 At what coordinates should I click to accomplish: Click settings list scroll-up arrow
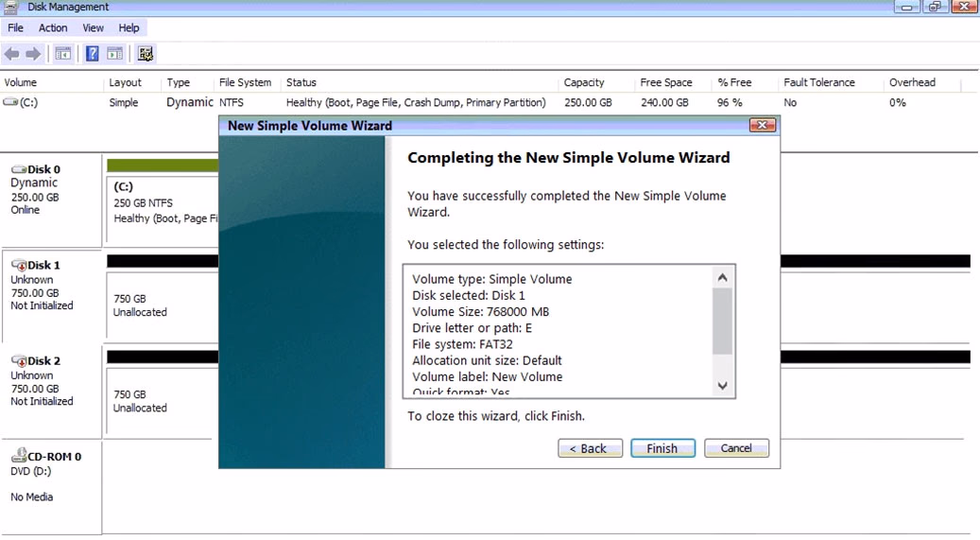coord(723,277)
